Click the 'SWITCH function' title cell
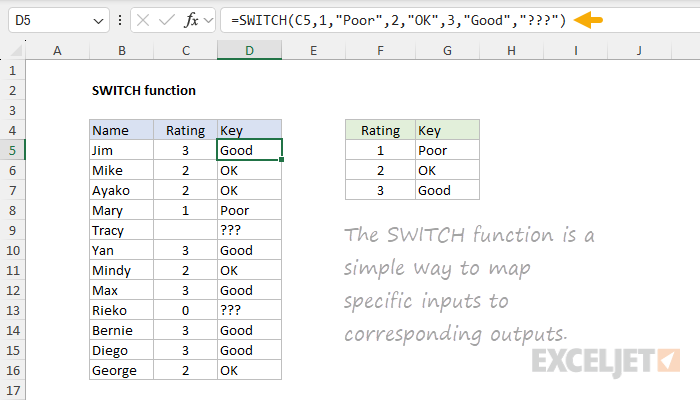Image resolution: width=700 pixels, height=400 pixels. tap(144, 91)
